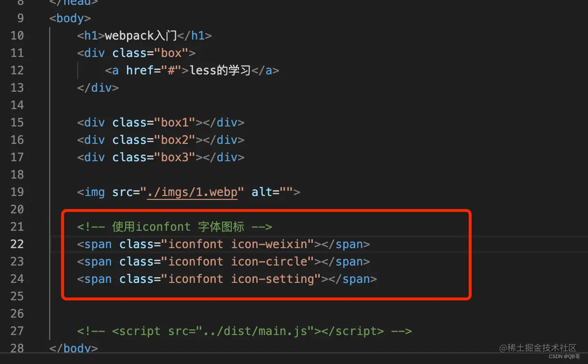
Task: Click the closing body tag on line 28
Action: tap(73, 348)
